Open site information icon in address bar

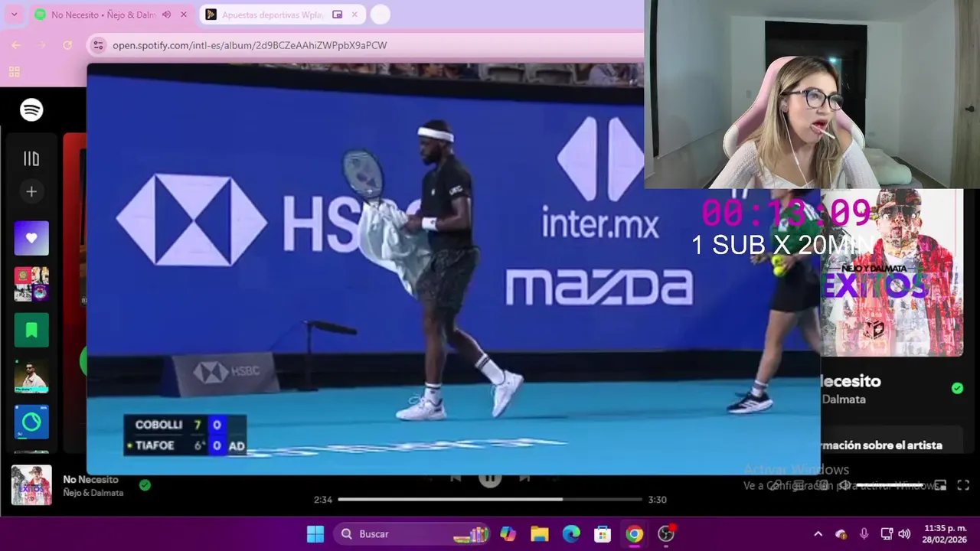point(98,45)
